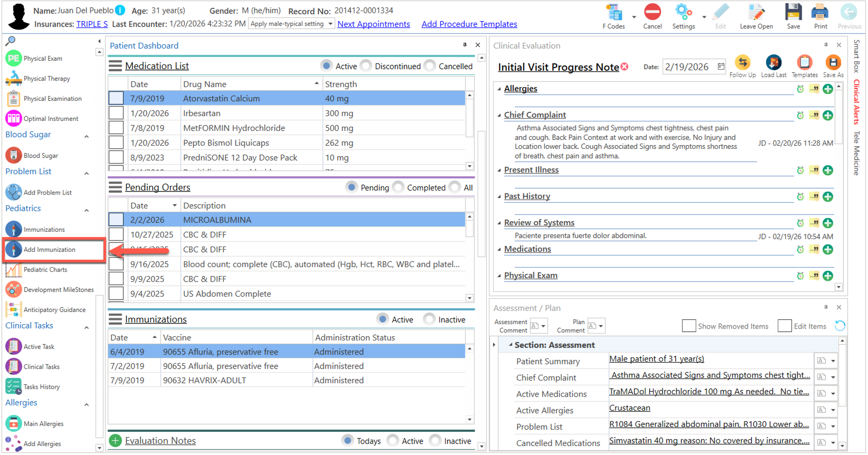Open the Blood Sugar sidebar item
This screenshot has width=868, height=455.
click(40, 156)
